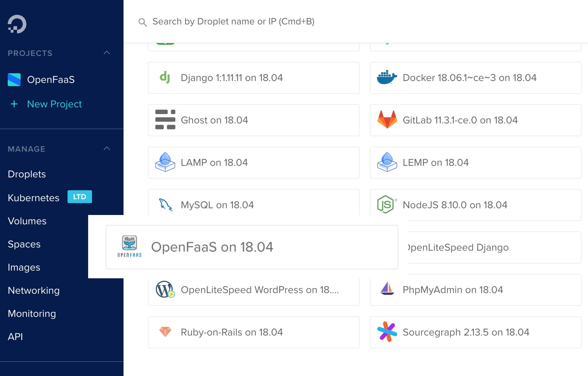Click the Docker whale icon
Viewport: 588px width, 376px height.
tap(387, 77)
